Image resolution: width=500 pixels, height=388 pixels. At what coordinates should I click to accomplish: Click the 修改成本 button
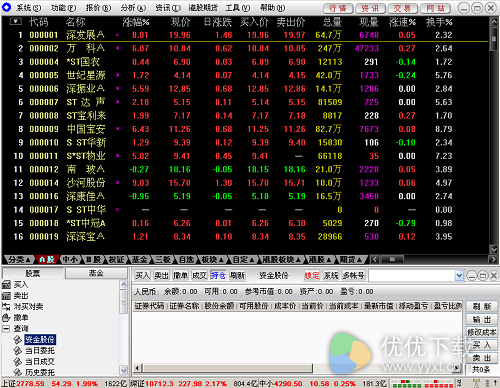click(482, 332)
